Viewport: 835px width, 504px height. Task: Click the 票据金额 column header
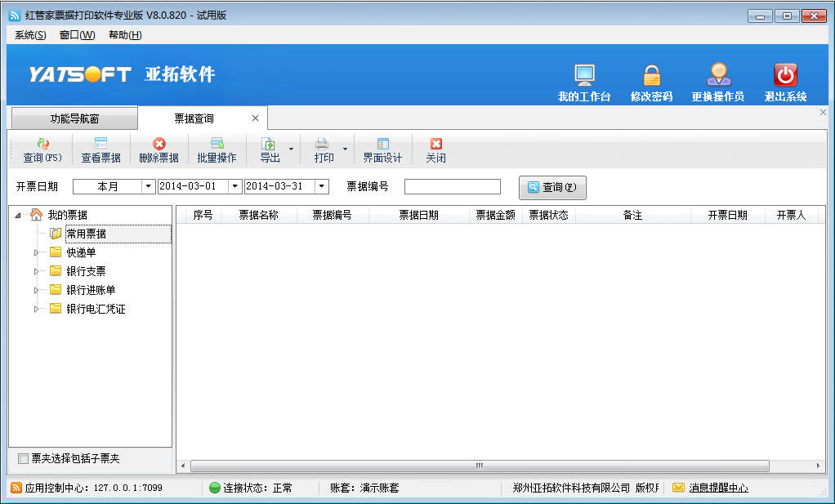(x=496, y=215)
